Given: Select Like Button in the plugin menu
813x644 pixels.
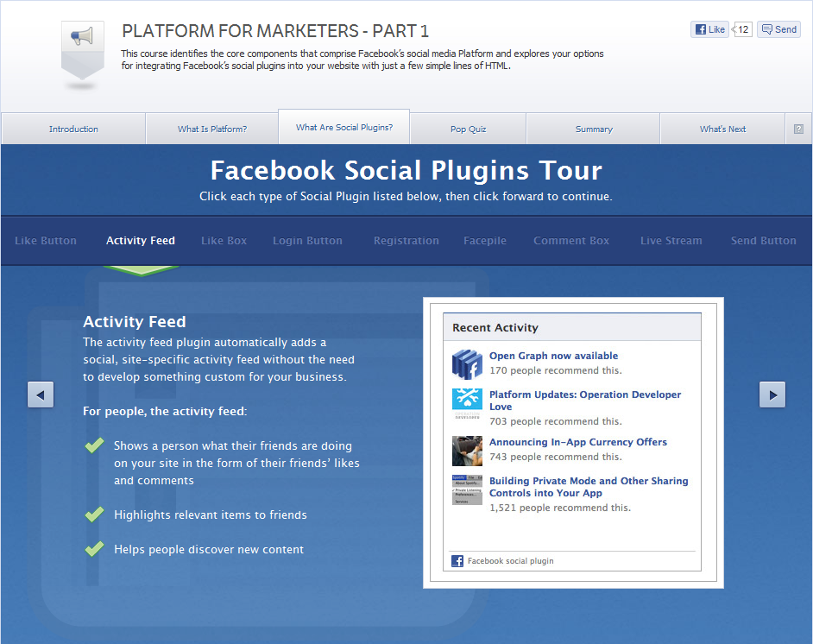Looking at the screenshot, I should [46, 241].
